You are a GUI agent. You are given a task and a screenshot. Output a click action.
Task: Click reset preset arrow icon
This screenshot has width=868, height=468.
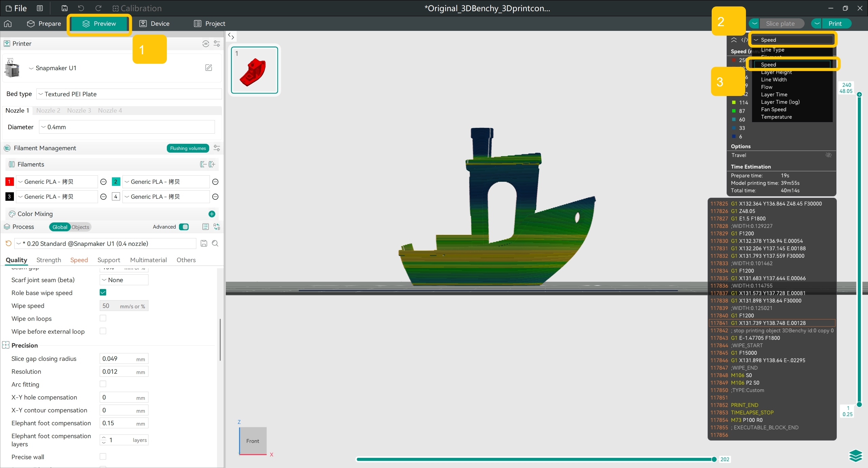pyautogui.click(x=8, y=243)
